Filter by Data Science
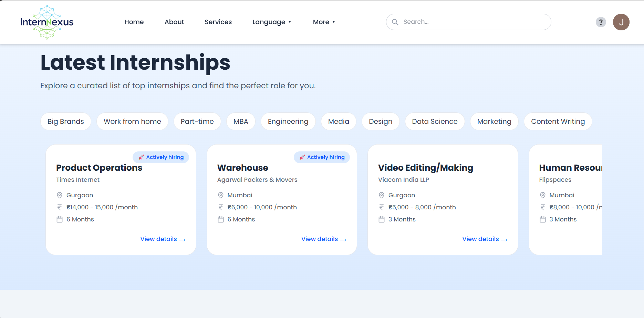The image size is (644, 318). pos(435,121)
